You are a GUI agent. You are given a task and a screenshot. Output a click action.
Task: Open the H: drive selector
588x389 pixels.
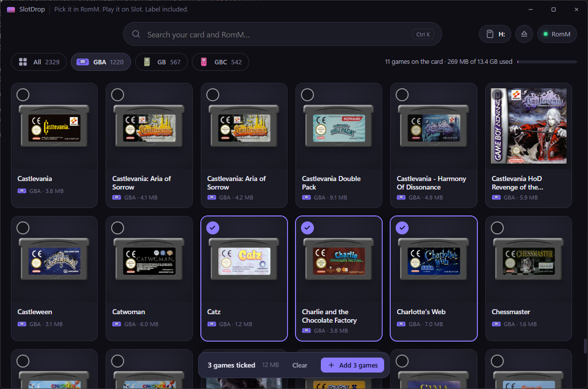(495, 34)
